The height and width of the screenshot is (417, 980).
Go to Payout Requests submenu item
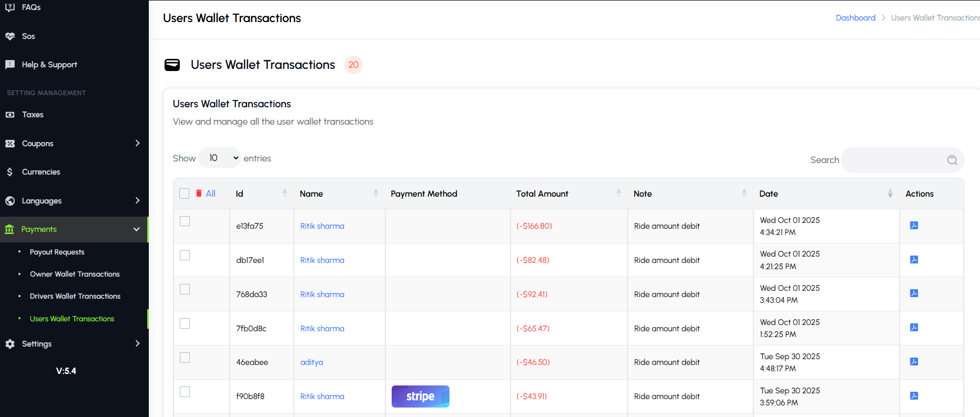[57, 252]
